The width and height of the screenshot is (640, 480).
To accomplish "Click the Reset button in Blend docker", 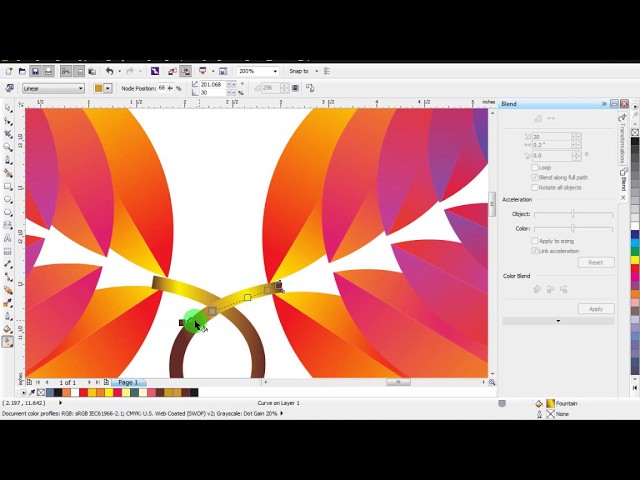I will pos(596,262).
